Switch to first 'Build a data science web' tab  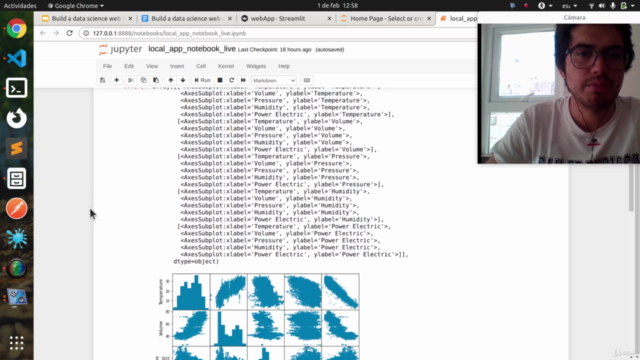point(86,18)
